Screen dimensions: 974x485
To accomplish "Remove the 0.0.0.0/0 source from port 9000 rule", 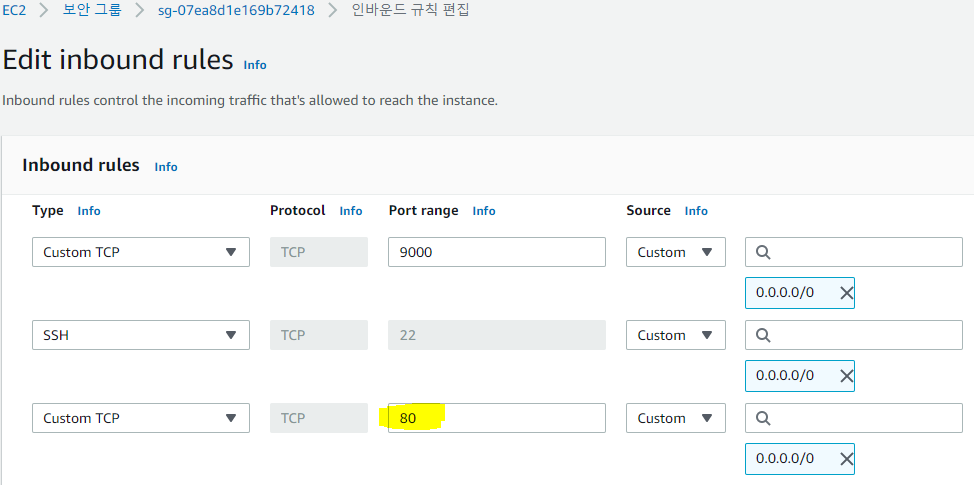I will pos(846,293).
